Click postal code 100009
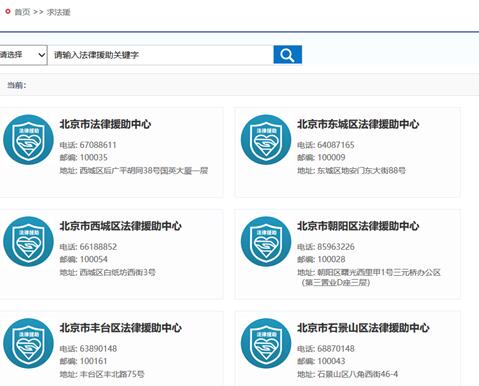This screenshot has width=479, height=386. click(331, 157)
